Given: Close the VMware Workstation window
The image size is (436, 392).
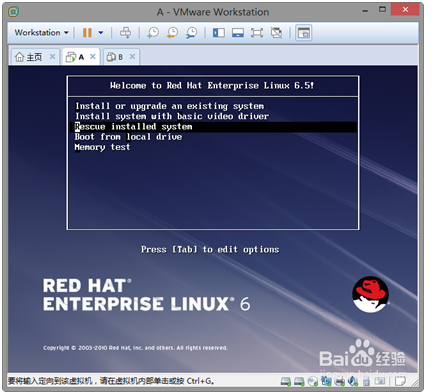Looking at the screenshot, I should [405, 9].
